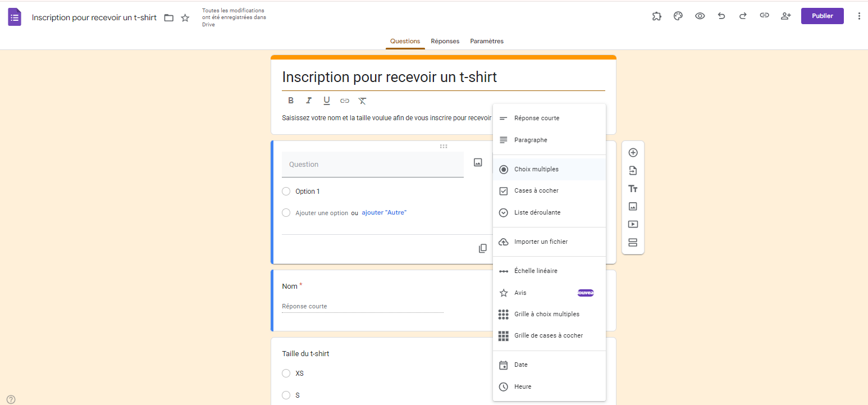
Task: Select the S size option
Action: coord(286,395)
